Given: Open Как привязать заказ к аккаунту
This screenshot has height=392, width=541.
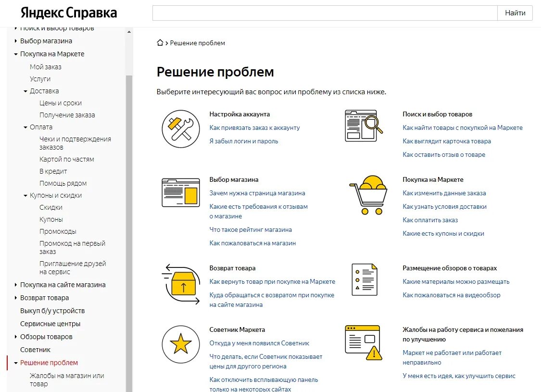Looking at the screenshot, I should (x=254, y=127).
